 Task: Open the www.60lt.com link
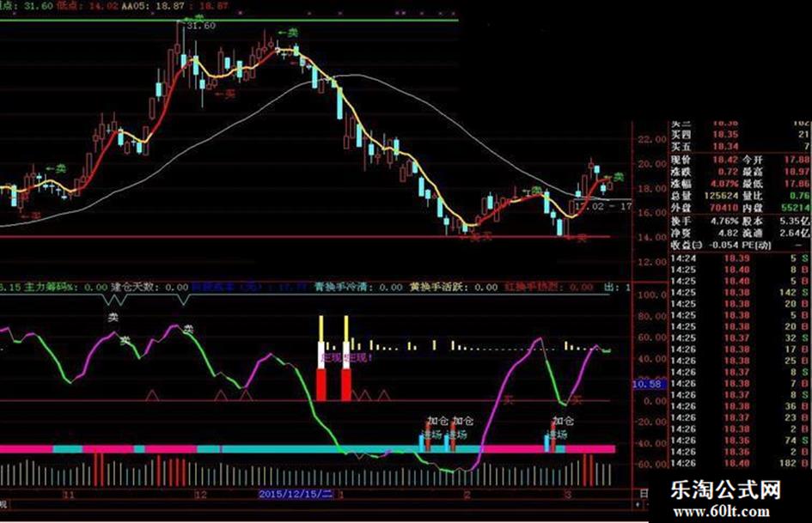tap(722, 511)
